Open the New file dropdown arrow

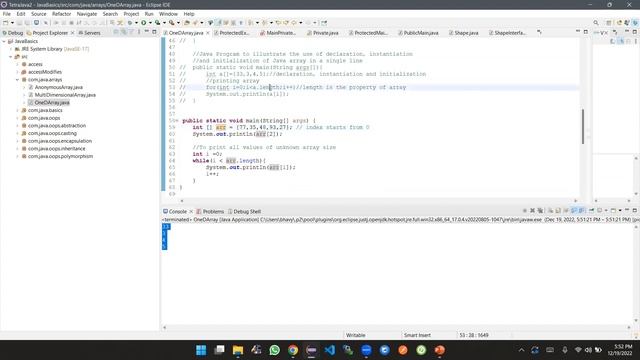pyautogui.click(x=12, y=23)
